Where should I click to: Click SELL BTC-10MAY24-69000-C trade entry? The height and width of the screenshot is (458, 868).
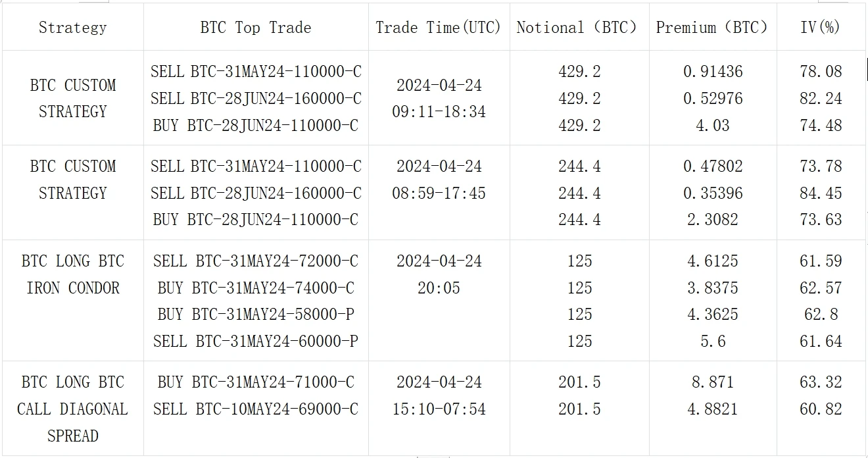coord(256,409)
